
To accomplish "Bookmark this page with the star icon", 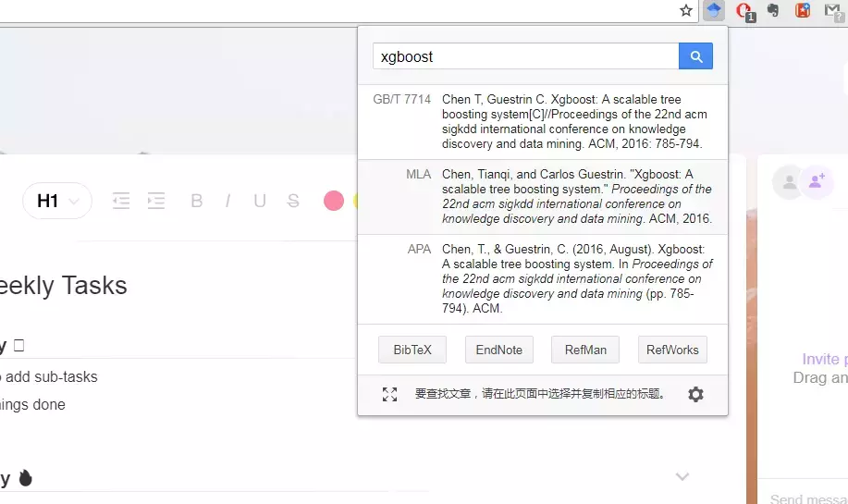I will [686, 10].
